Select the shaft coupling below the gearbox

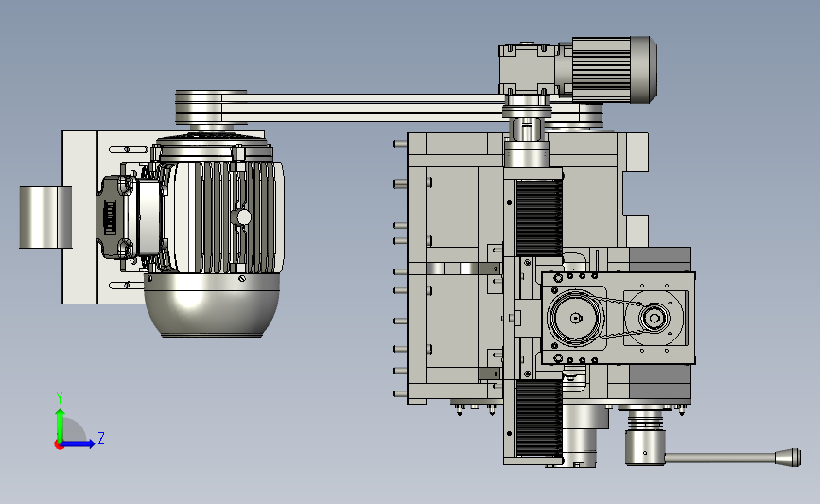click(527, 130)
